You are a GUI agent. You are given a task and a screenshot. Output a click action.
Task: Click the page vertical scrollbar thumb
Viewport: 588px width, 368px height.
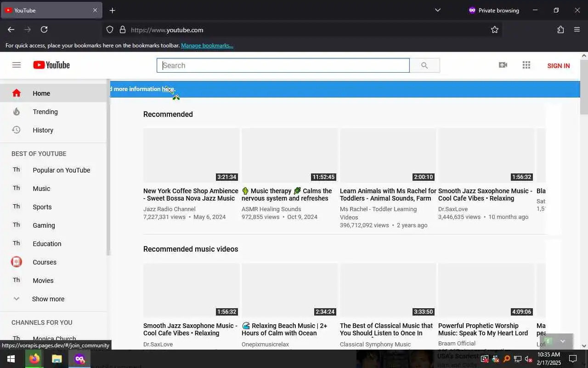584,87
